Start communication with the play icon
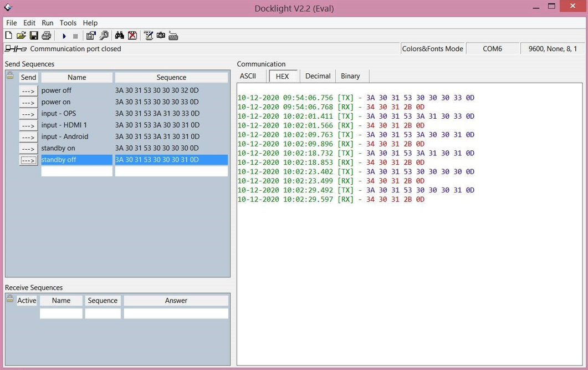Viewport: 588px width, 370px height. tap(64, 36)
